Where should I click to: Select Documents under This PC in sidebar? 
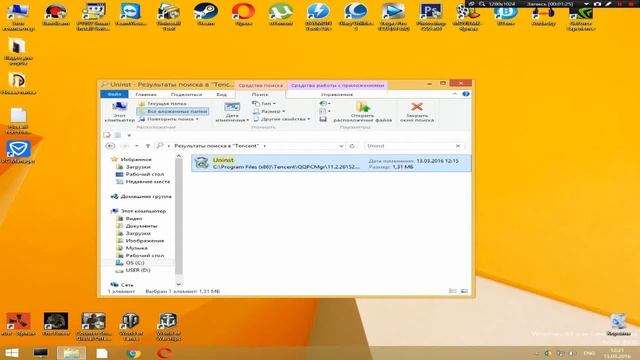141,226
